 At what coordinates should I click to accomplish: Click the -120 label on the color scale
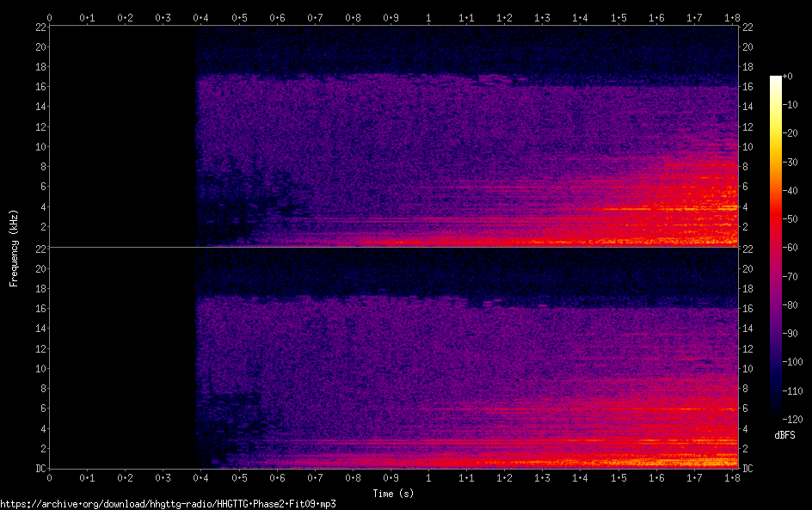click(x=796, y=421)
